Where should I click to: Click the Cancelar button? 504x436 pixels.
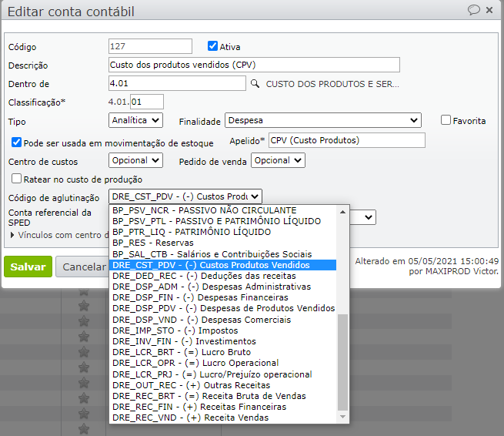pyautogui.click(x=83, y=267)
